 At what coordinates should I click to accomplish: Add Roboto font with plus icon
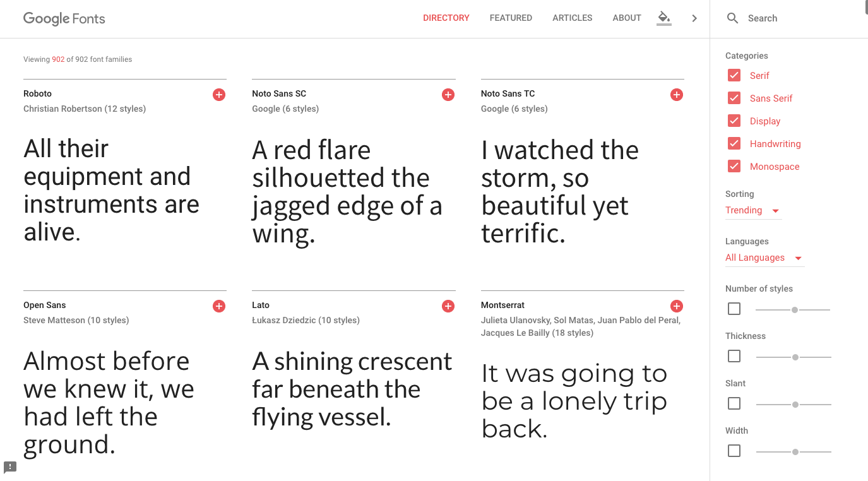(x=219, y=95)
